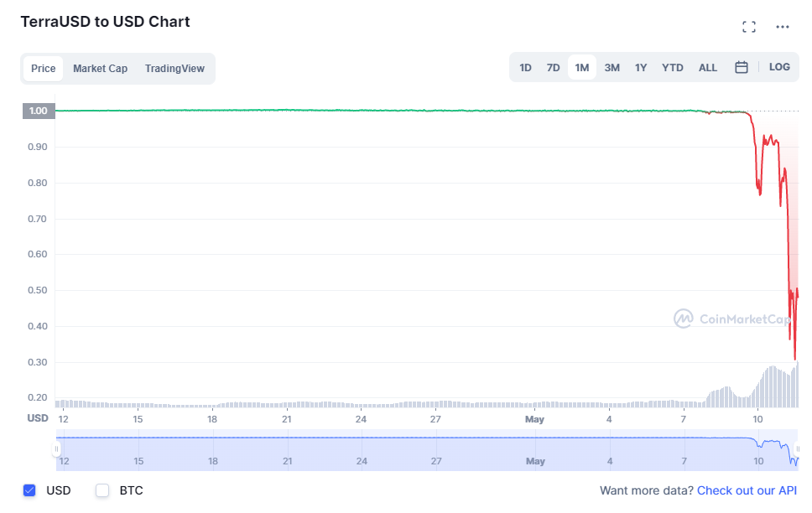Select the 3M time range
812x513 pixels.
pyautogui.click(x=612, y=67)
